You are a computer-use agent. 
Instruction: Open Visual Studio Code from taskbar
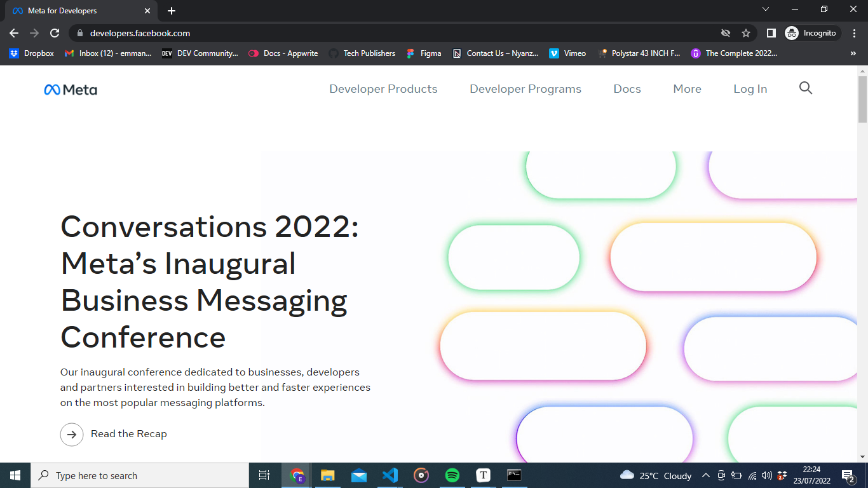pyautogui.click(x=390, y=475)
